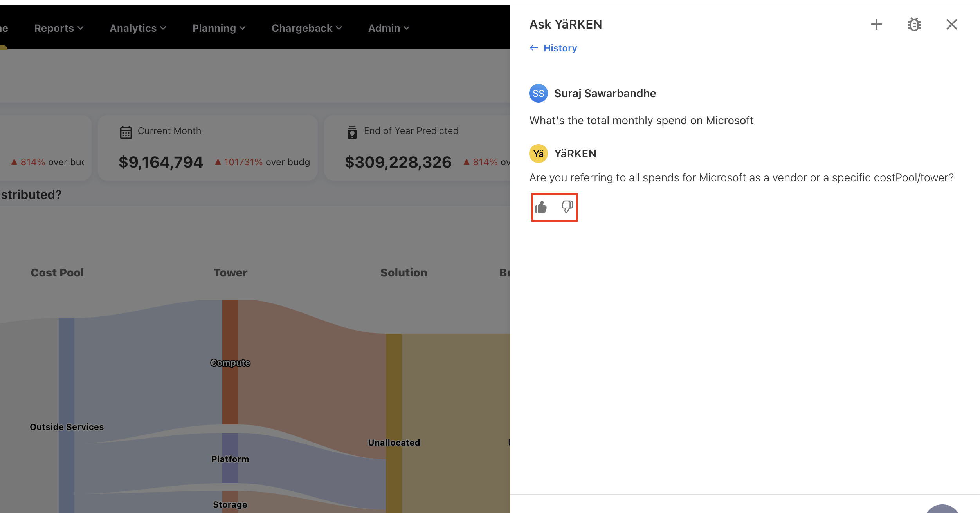Click the Current Month calendar icon
This screenshot has height=513, width=980.
pyautogui.click(x=126, y=132)
